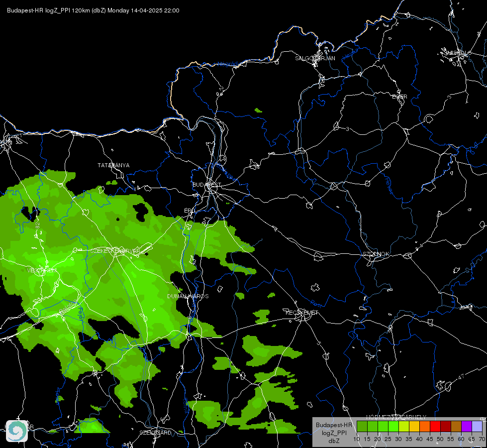
Task: Click the 60-65 dBZ purple legend swatch
Action: [467, 426]
